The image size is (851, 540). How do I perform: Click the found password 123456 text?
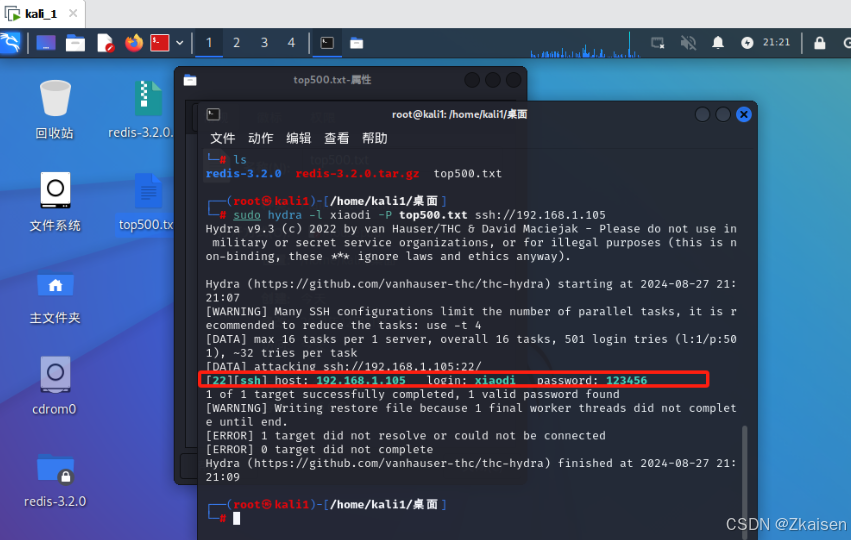(x=626, y=380)
